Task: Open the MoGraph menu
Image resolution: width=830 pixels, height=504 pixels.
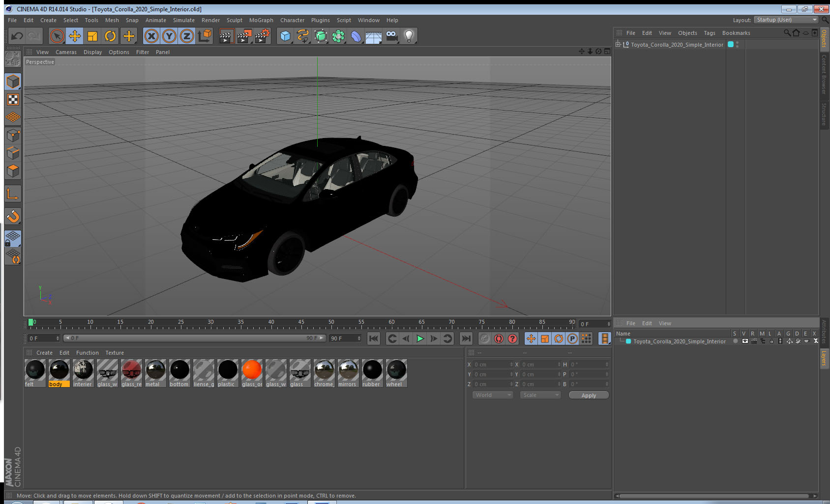Action: pyautogui.click(x=261, y=20)
